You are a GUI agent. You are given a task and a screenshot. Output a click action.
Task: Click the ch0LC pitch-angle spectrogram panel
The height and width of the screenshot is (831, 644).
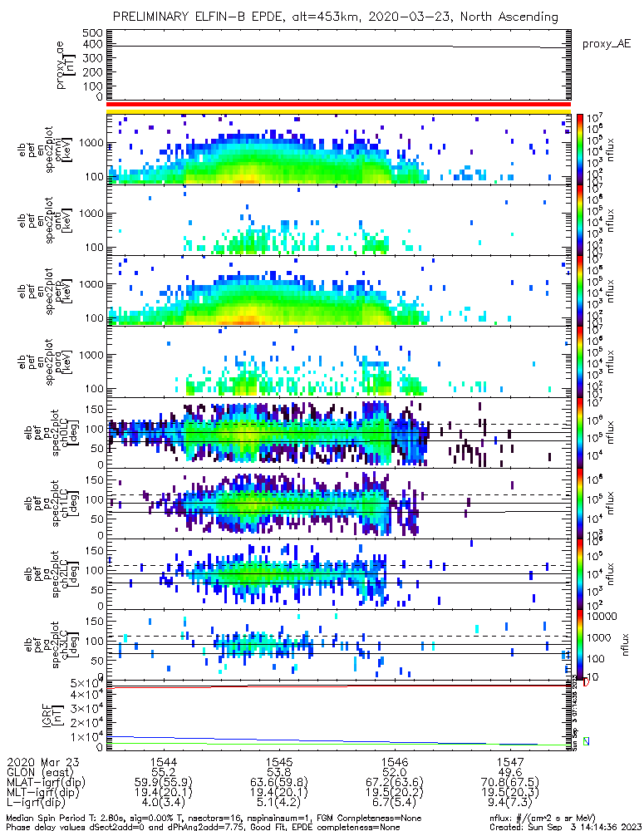click(x=339, y=432)
